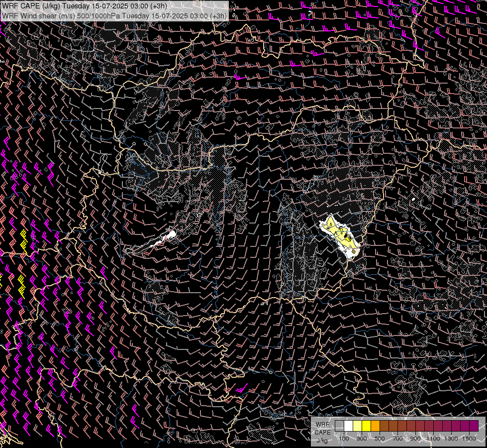Click the purple last CAPE legend swatch
Screen dimensions: 487x448
474,426
